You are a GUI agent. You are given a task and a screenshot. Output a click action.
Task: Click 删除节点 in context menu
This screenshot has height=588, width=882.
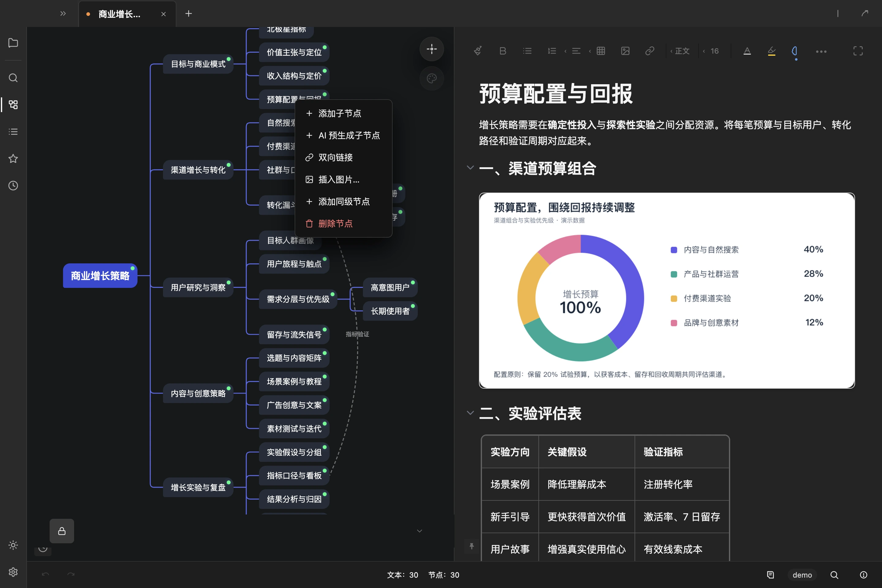343,224
